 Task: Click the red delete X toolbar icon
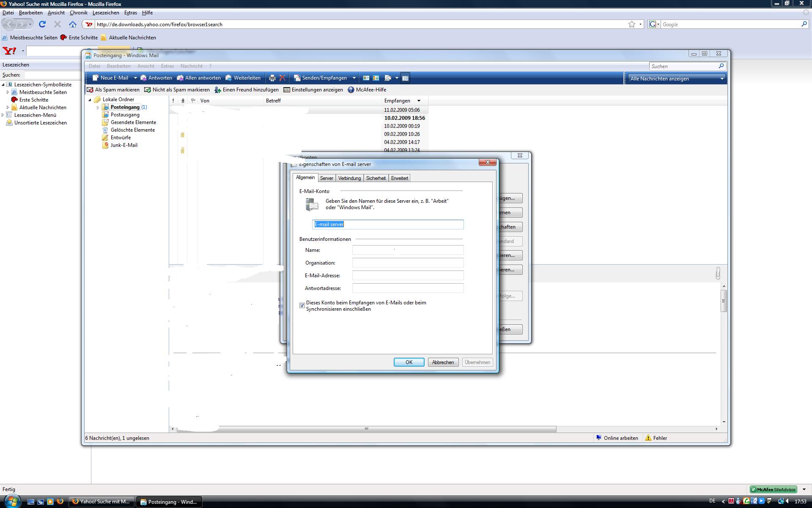[283, 78]
